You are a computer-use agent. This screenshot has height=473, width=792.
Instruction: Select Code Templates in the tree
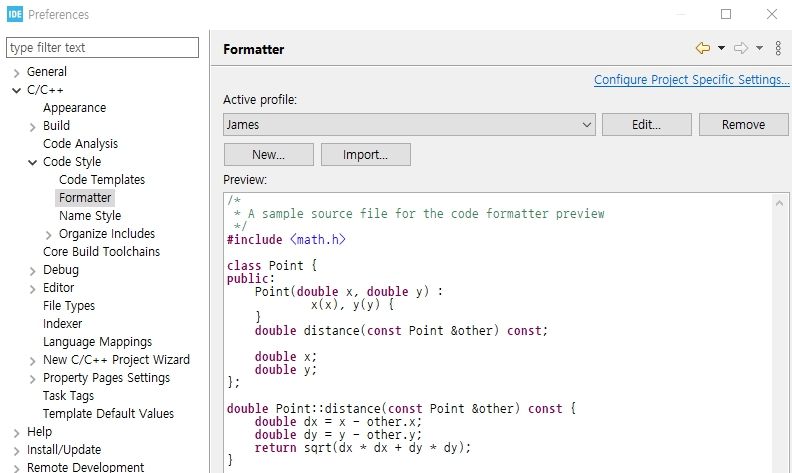tap(102, 180)
